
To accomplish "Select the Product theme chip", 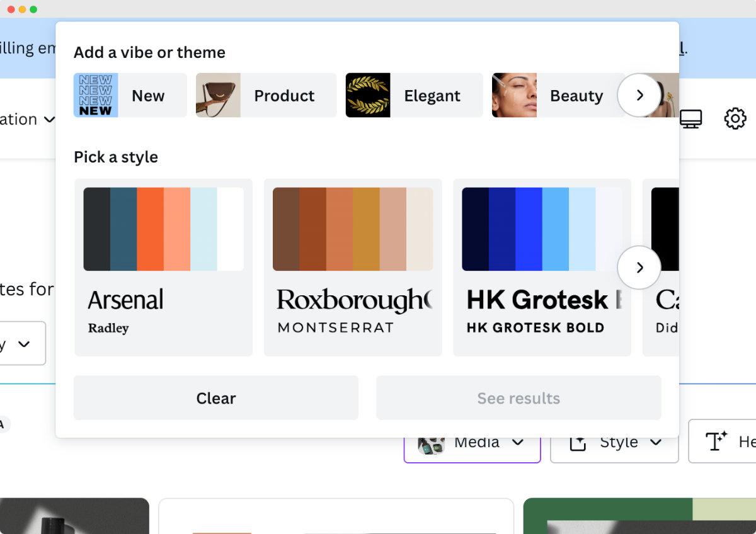I will click(266, 95).
